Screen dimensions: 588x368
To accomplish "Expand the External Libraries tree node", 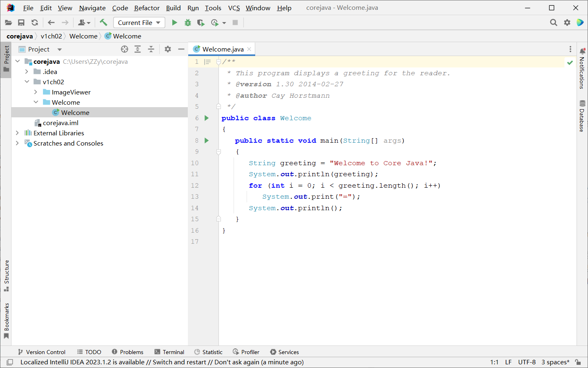I will pyautogui.click(x=17, y=133).
